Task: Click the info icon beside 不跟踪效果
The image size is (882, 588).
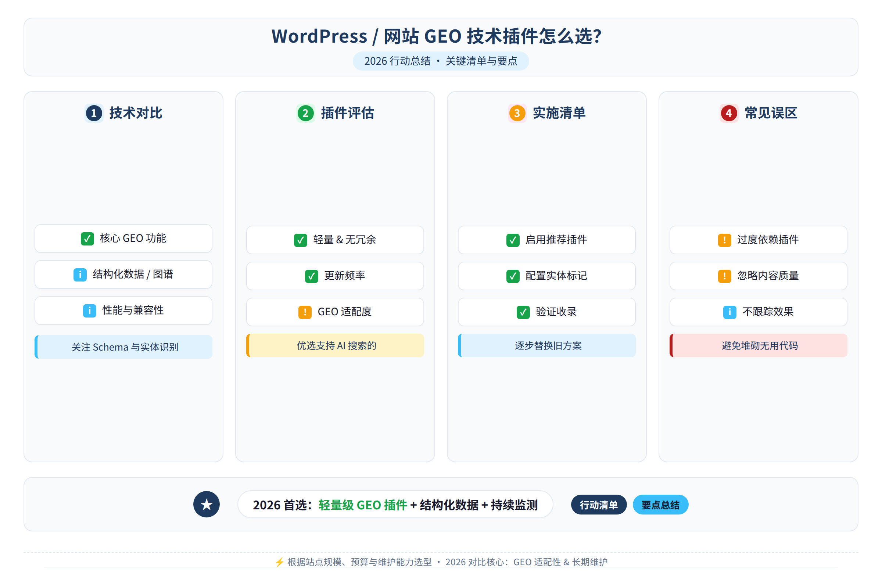Action: point(730,312)
